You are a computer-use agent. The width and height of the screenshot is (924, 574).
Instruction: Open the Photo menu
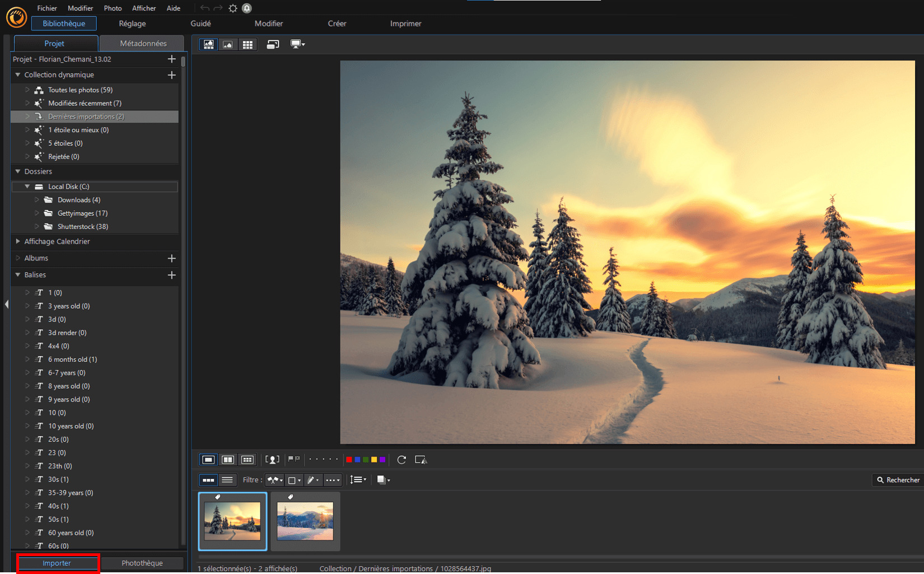click(113, 8)
